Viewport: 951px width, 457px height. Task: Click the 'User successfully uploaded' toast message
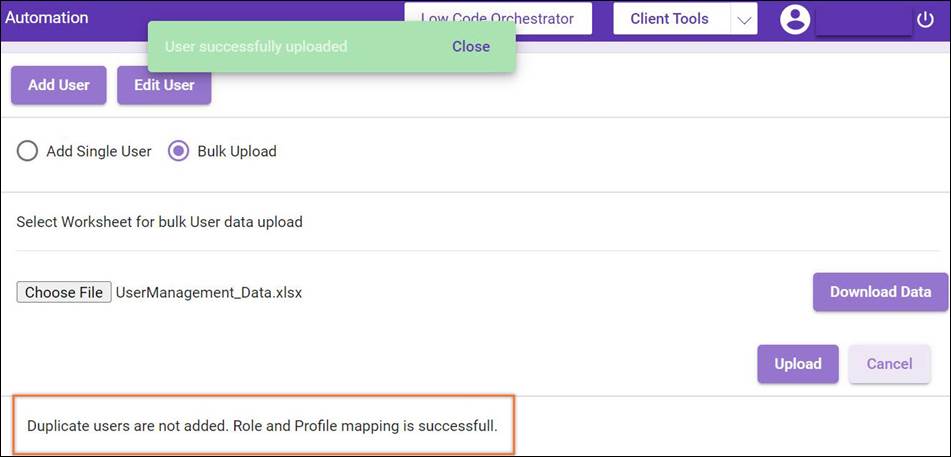tap(256, 47)
